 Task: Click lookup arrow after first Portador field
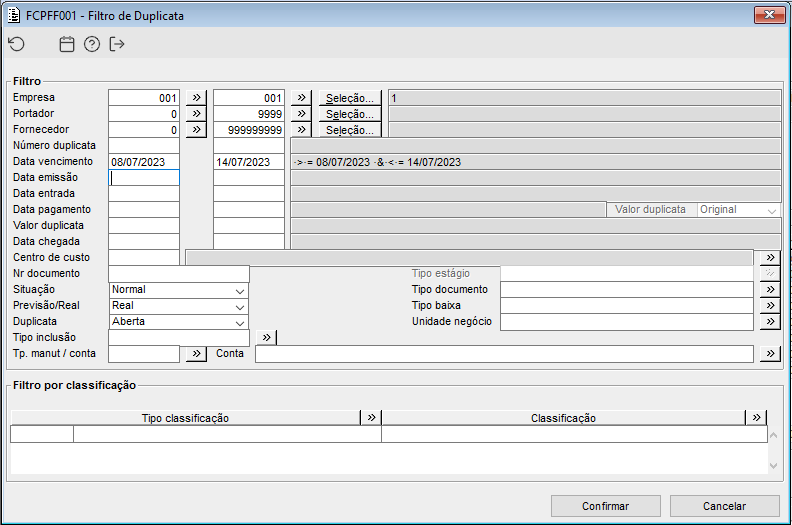pyautogui.click(x=196, y=114)
